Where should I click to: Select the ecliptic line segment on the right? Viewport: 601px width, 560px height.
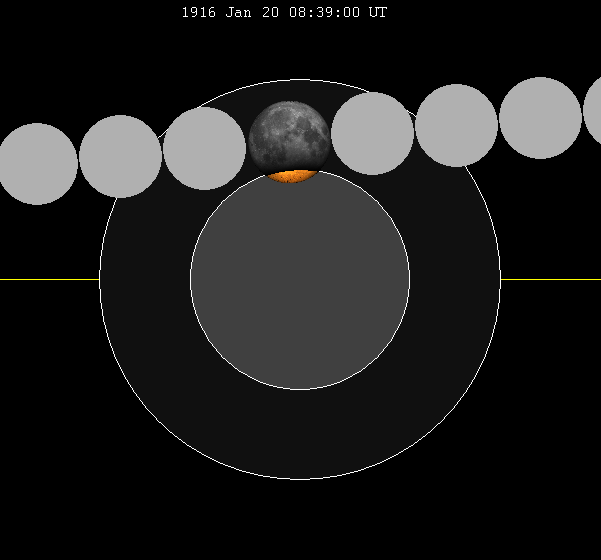(x=550, y=280)
